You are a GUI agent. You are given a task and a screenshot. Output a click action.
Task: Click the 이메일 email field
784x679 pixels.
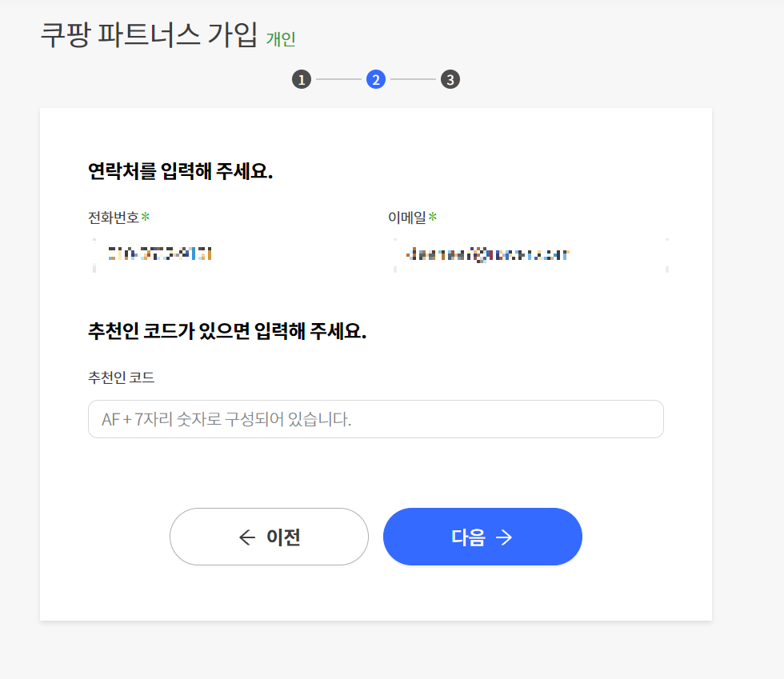coord(531,255)
